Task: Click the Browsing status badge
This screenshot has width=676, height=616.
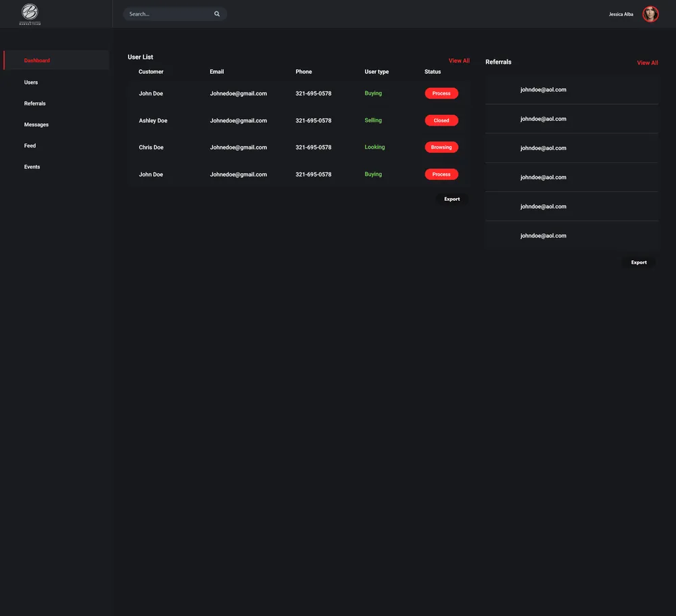Action: (x=441, y=147)
